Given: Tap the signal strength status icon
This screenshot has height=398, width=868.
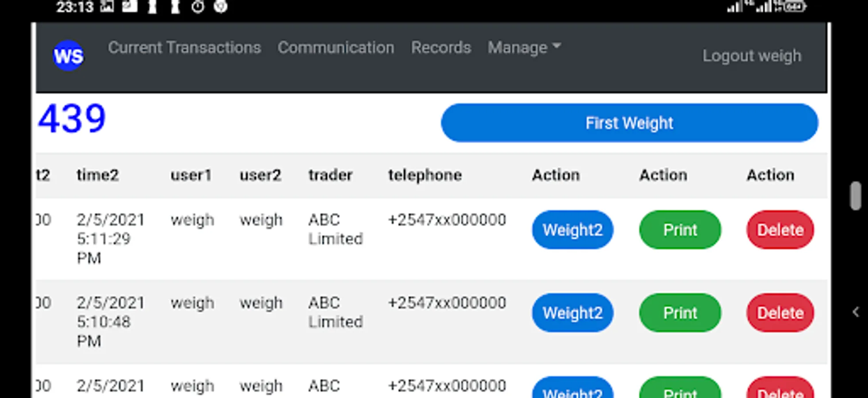Looking at the screenshot, I should tap(735, 7).
